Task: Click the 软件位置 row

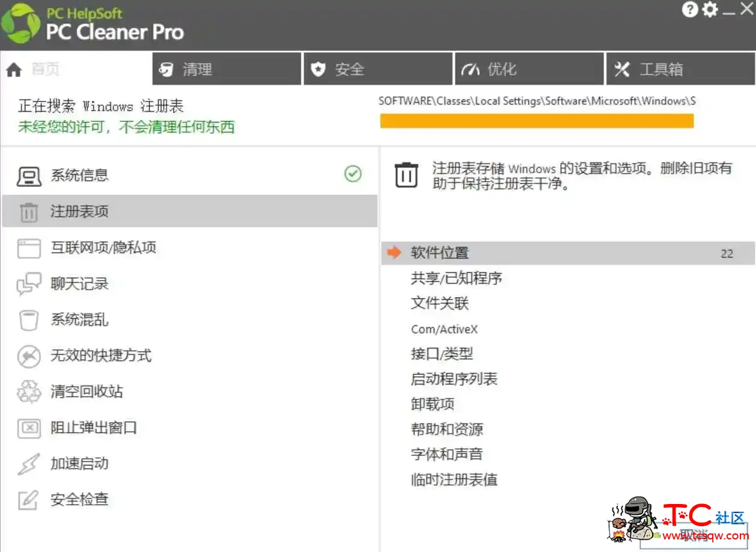Action: coord(568,253)
